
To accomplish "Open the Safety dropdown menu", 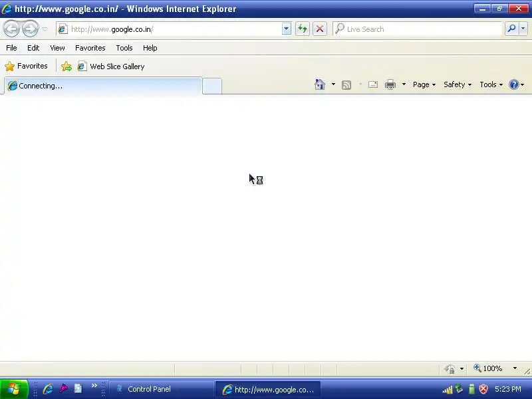I will [458, 84].
